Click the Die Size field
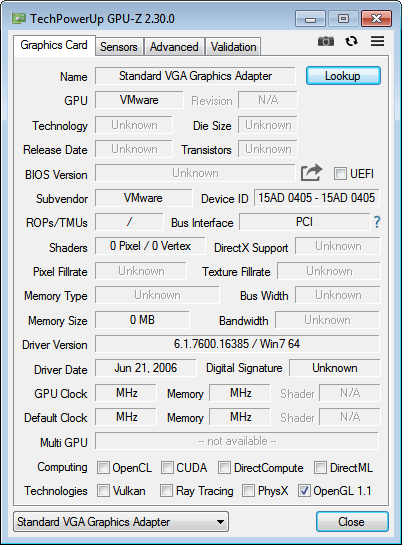402x545 pixels. pos(268,125)
